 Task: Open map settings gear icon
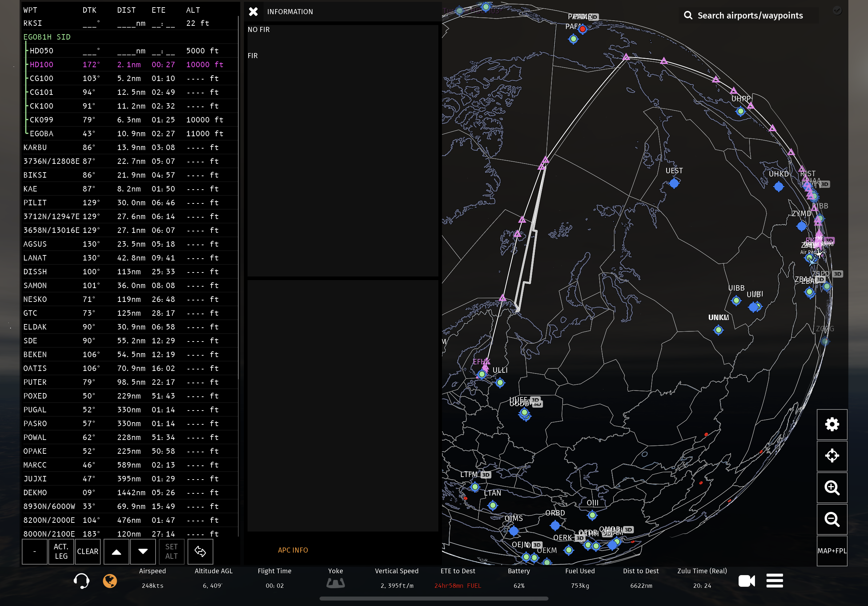point(832,424)
